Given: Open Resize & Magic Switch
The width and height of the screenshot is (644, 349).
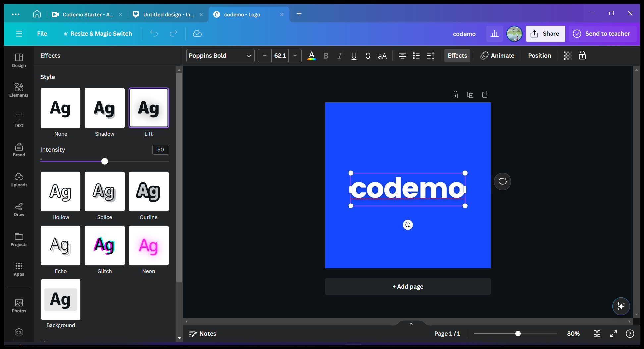Looking at the screenshot, I should (x=98, y=34).
